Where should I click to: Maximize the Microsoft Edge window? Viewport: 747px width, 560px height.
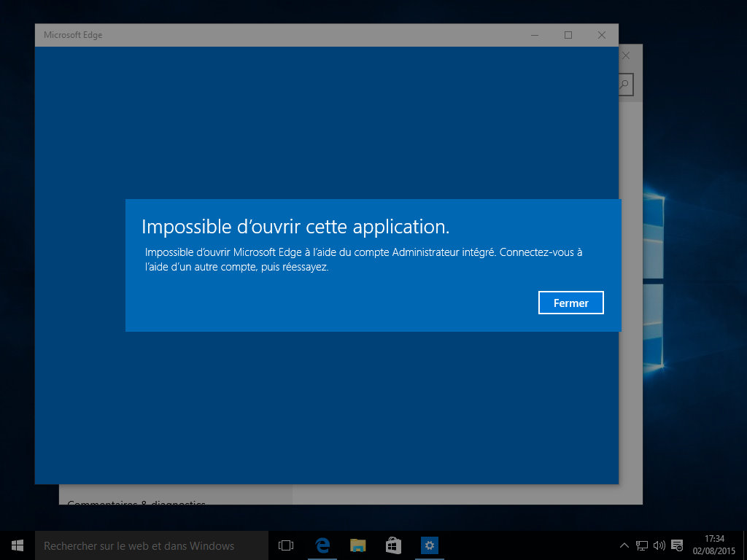pos(568,35)
